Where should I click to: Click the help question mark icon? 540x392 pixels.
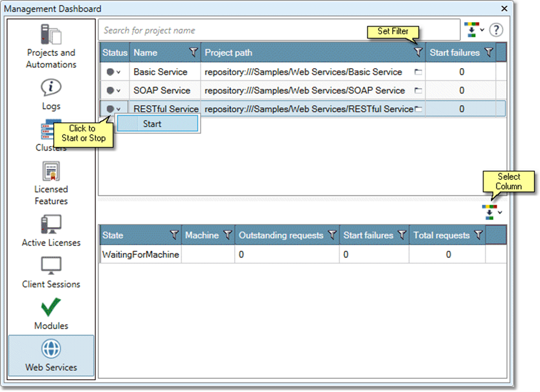coord(496,30)
